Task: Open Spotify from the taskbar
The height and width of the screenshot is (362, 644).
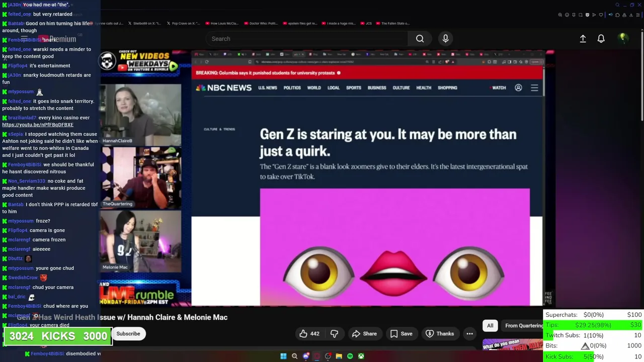Action: [350, 356]
